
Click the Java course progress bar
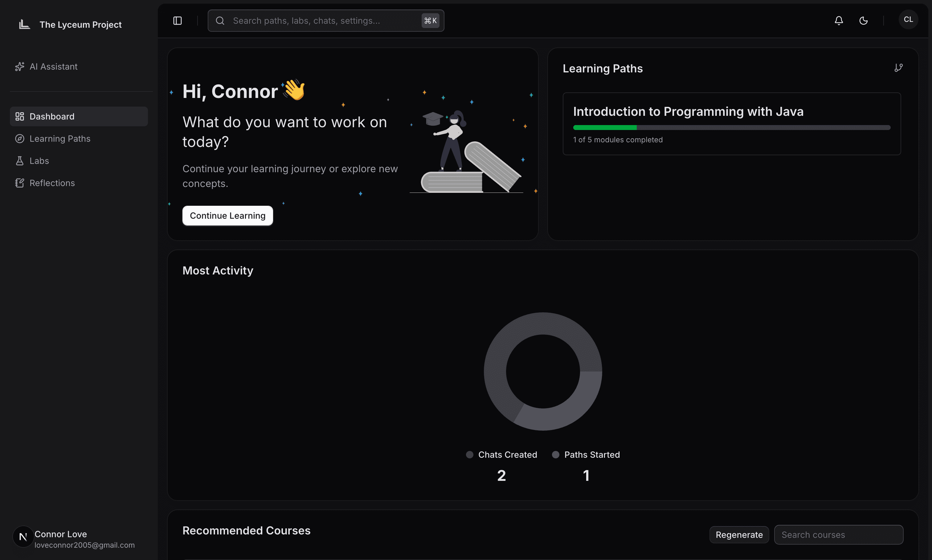pyautogui.click(x=731, y=128)
